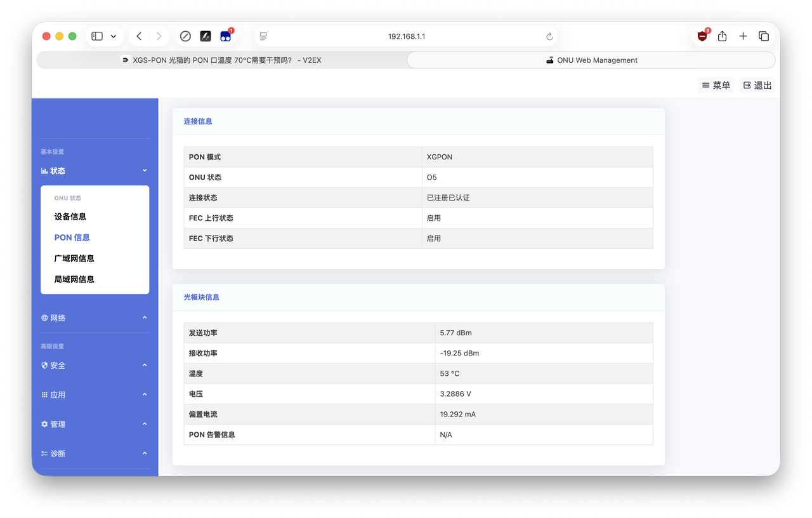Click the page reader icon in address bar
The width and height of the screenshot is (812, 518).
pos(263,36)
